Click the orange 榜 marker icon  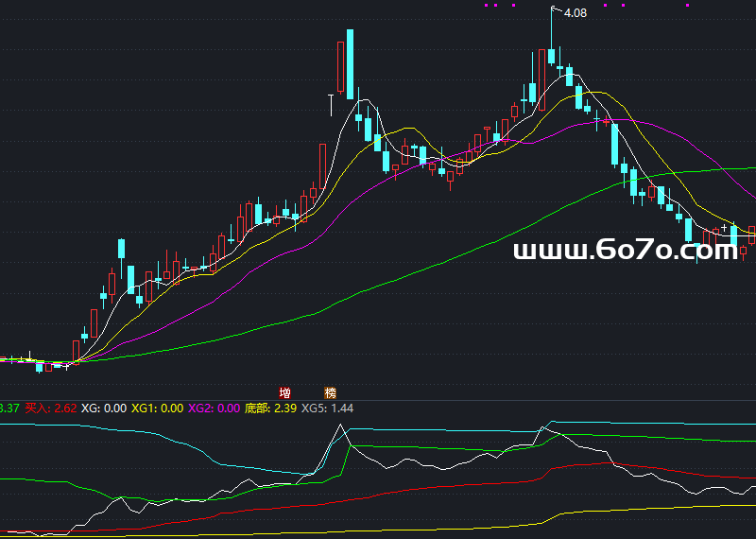pos(330,392)
